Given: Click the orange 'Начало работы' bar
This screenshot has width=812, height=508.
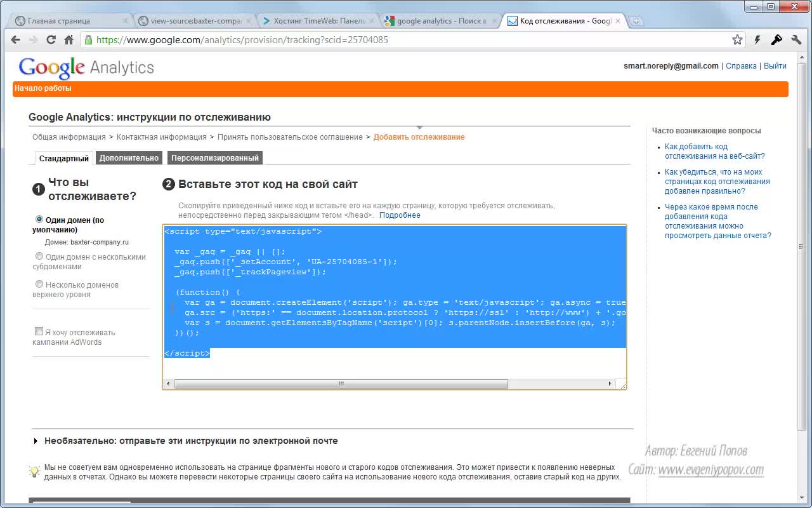Looking at the screenshot, I should coord(400,89).
